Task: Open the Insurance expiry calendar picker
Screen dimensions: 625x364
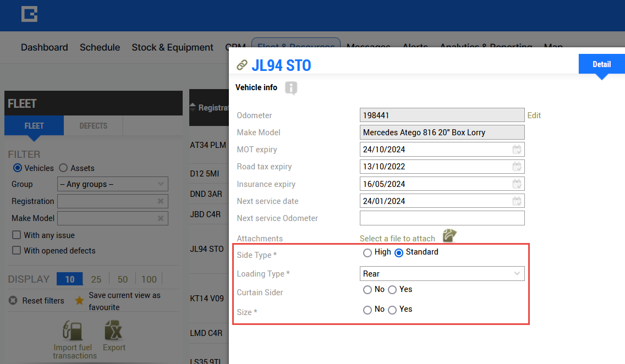Action: 517,184
